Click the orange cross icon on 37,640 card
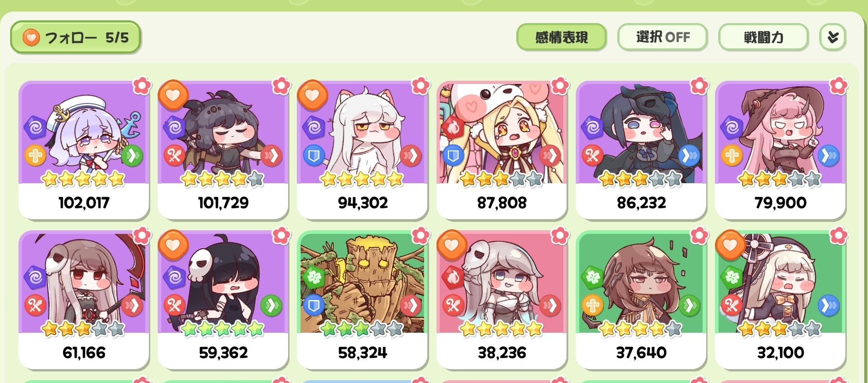868x383 pixels. (592, 305)
